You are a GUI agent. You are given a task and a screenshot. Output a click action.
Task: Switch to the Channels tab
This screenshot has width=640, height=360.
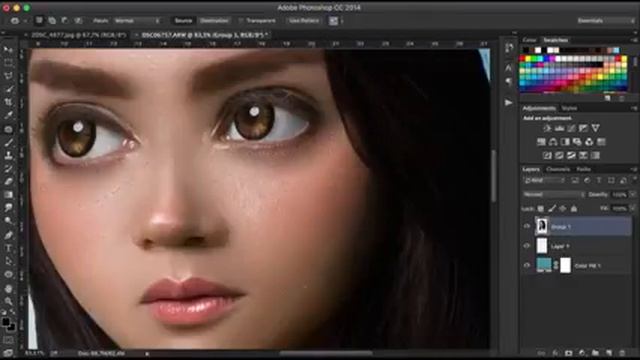point(558,169)
